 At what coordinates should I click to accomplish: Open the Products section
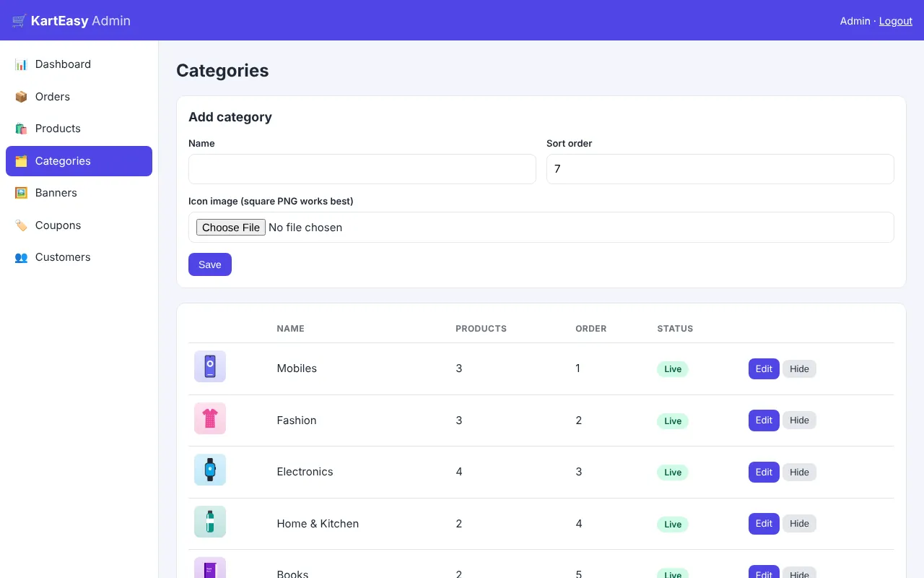click(x=79, y=129)
